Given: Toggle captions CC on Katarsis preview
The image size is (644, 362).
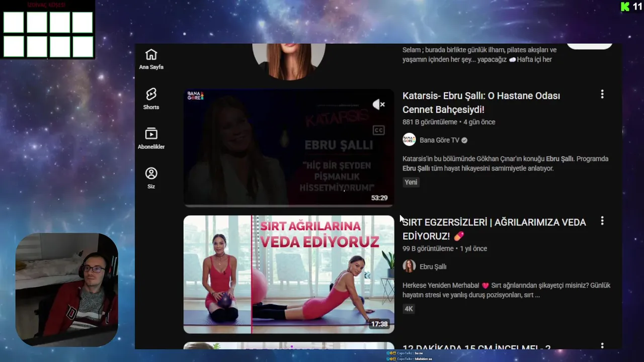Looking at the screenshot, I should [x=378, y=131].
